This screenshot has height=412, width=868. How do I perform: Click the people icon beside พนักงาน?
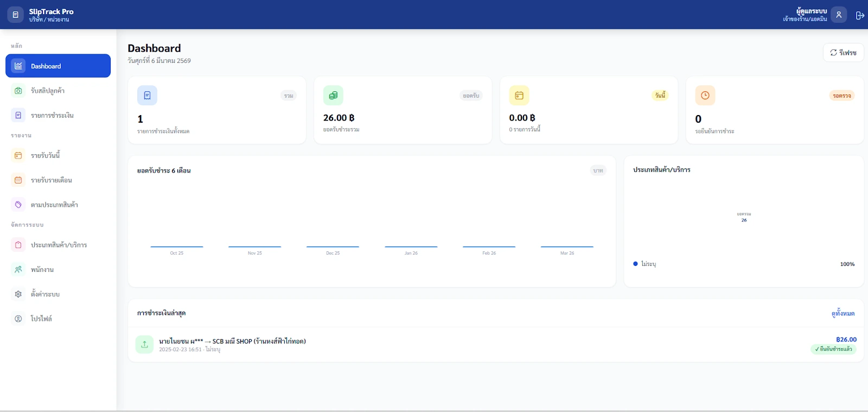point(18,269)
